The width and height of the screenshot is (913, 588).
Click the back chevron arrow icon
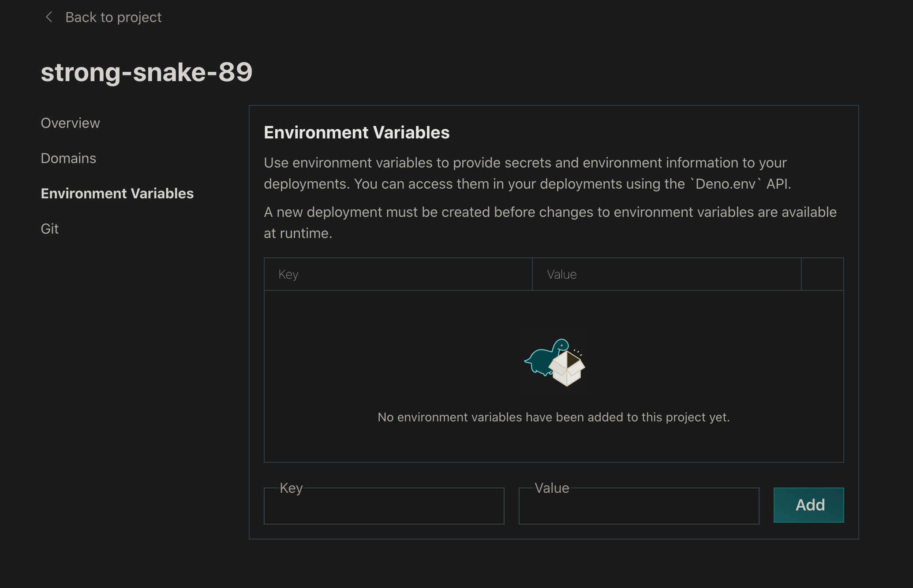pyautogui.click(x=49, y=17)
